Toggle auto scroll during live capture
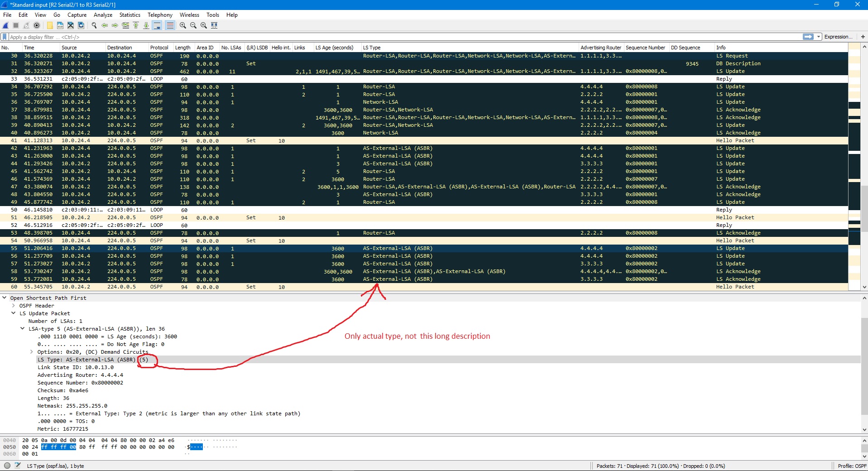868x471 pixels. [x=157, y=25]
